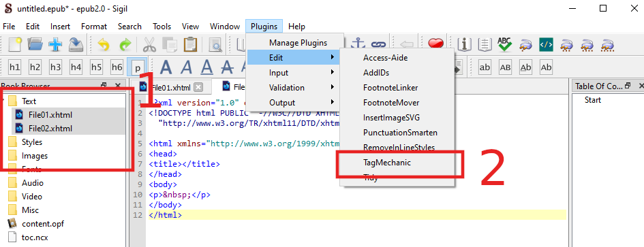Apply heading 3 with h3 button

[x=55, y=67]
